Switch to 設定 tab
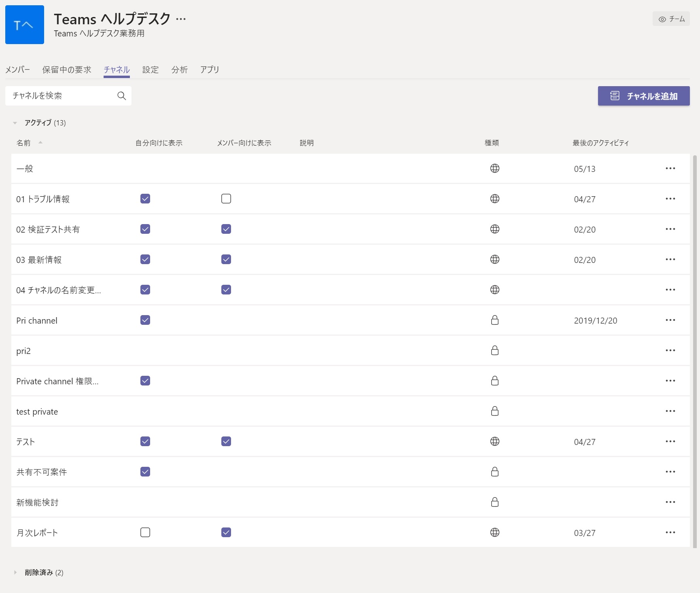Viewport: 700px width, 593px height. tap(151, 70)
